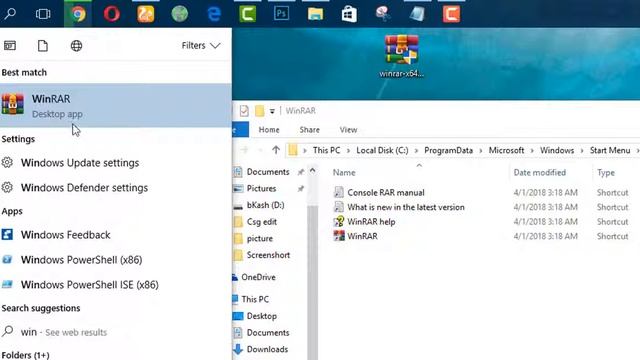Viewport: 640px width, 360px height.
Task: Go up one folder level
Action: [276, 150]
